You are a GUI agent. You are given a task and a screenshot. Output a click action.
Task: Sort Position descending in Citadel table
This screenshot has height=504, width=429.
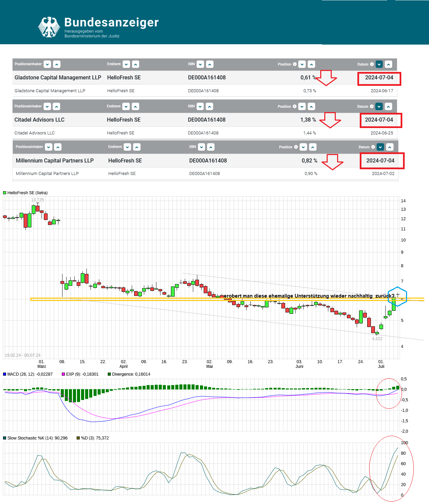(302, 106)
